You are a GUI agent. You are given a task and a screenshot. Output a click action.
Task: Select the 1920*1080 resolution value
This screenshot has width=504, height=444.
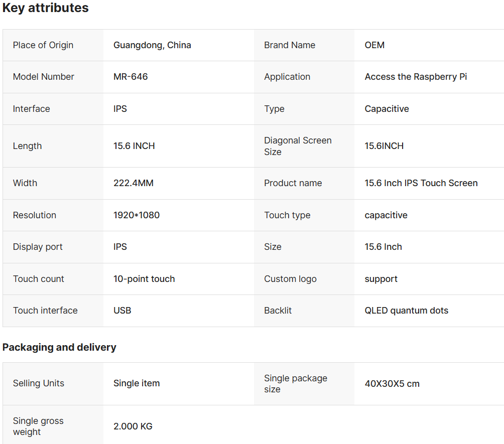[x=137, y=215]
